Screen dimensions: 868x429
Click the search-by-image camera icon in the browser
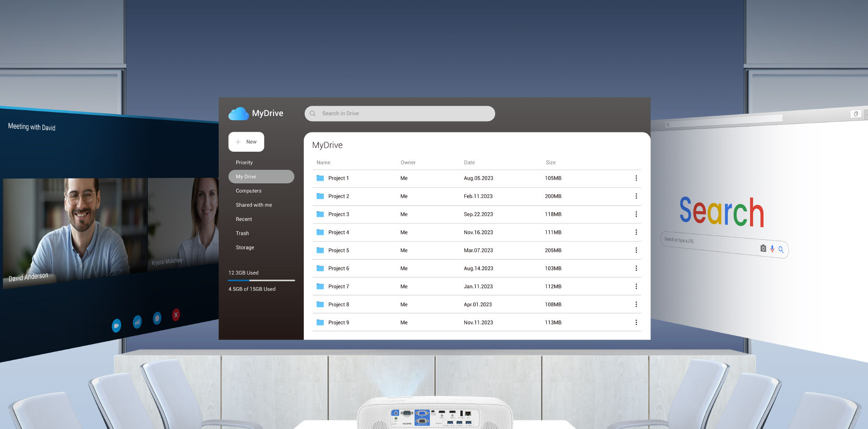pos(763,248)
